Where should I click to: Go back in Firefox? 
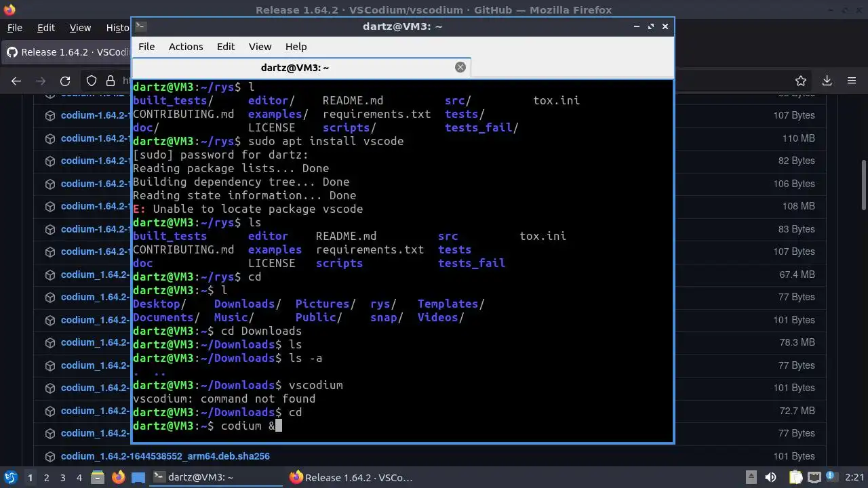pyautogui.click(x=16, y=81)
